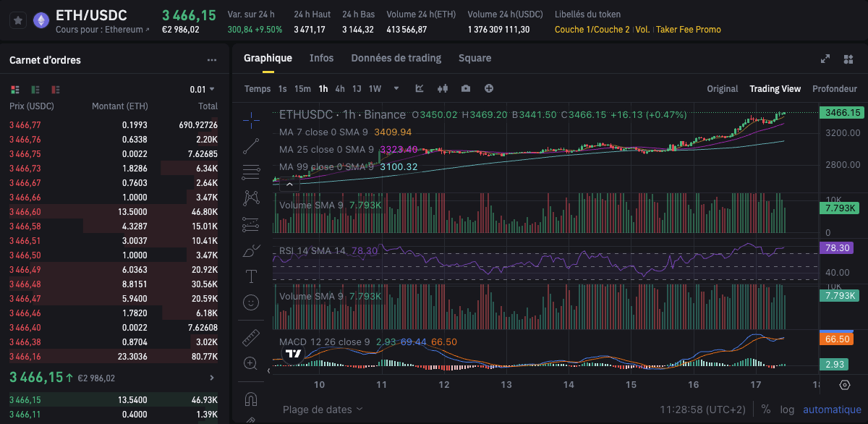Select the projection and forecast tool
The width and height of the screenshot is (868, 424).
251,224
